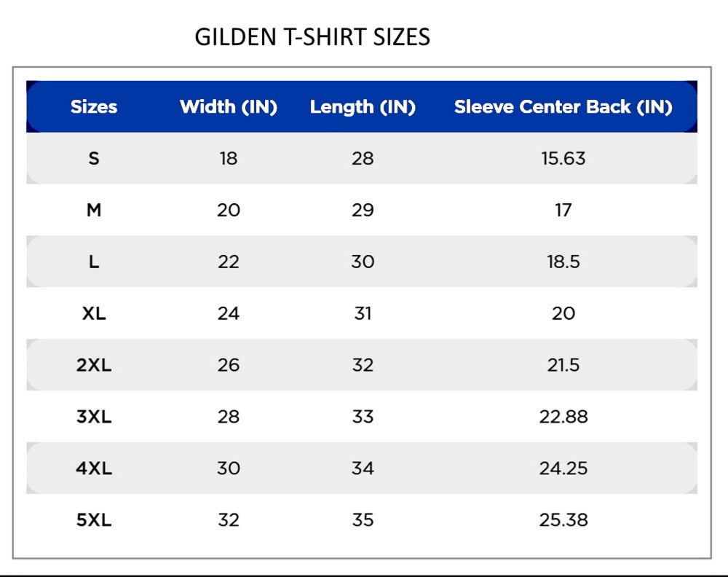Viewport: 728px width, 577px height.
Task: Select the Sizes column header
Action: 94,107
